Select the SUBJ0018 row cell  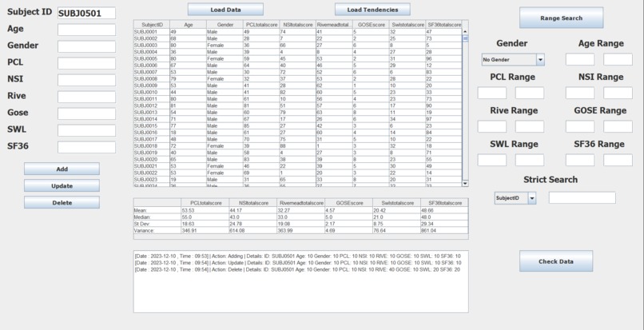[152, 146]
